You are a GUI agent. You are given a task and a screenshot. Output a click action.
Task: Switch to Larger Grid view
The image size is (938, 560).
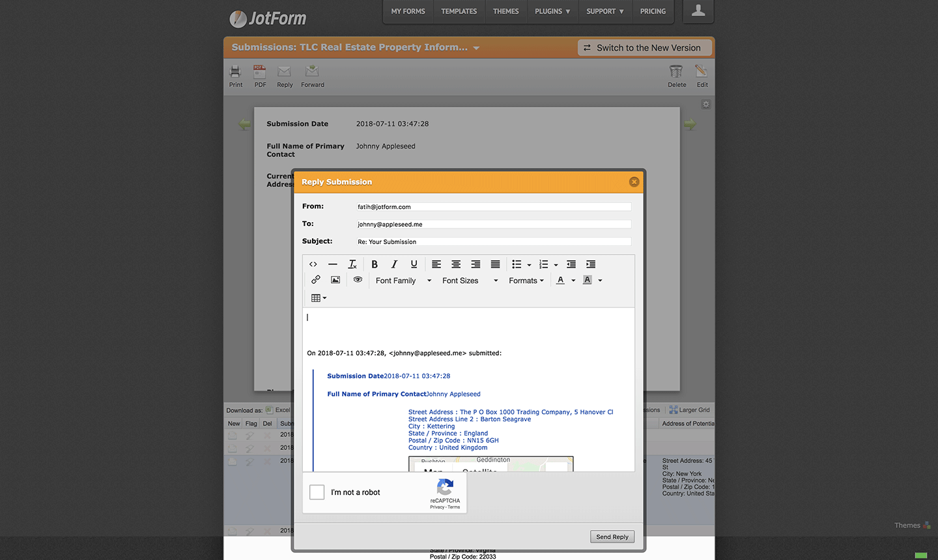tap(689, 410)
